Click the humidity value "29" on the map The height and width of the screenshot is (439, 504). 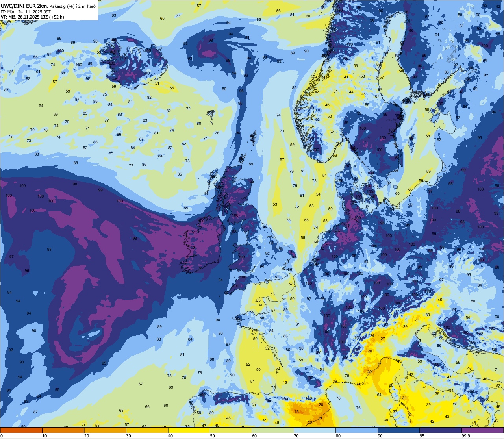point(405,326)
